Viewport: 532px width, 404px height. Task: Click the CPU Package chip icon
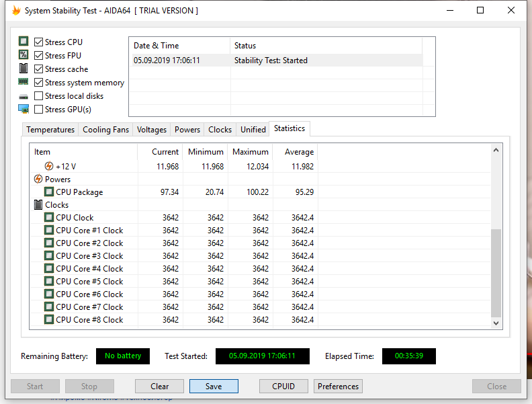coord(49,192)
